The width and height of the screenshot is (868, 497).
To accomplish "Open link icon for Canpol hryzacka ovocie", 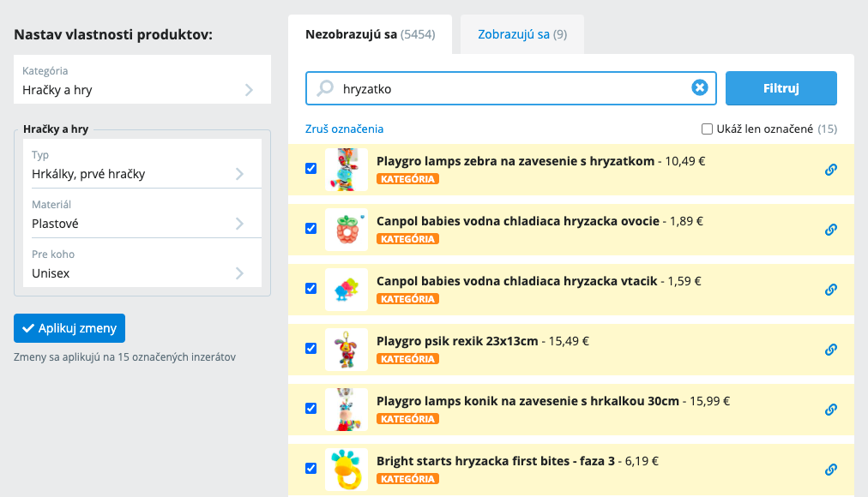I will (830, 230).
